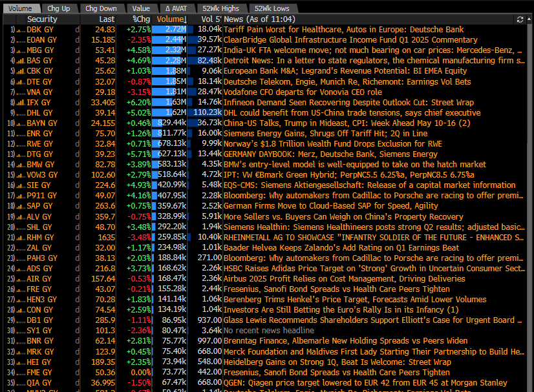Image resolution: width=534 pixels, height=392 pixels.
Task: Open mini chart icon for ALV GY
Action: tap(21, 217)
